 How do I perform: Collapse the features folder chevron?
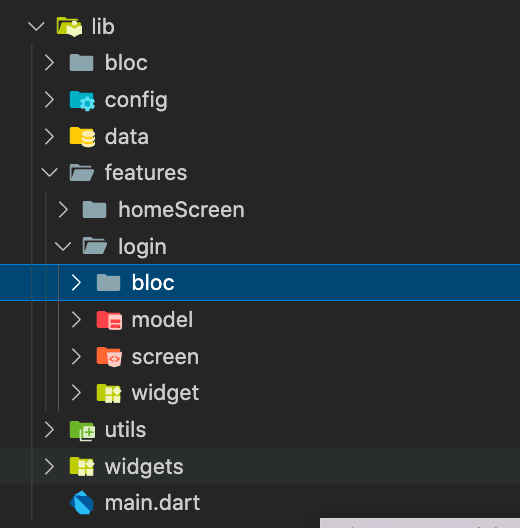tap(50, 173)
